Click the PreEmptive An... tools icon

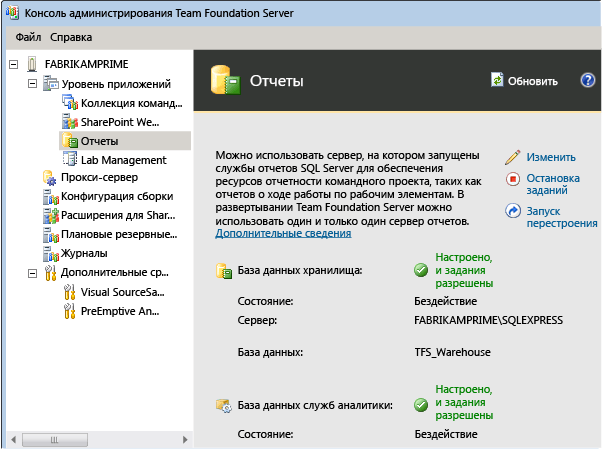pyautogui.click(x=69, y=311)
